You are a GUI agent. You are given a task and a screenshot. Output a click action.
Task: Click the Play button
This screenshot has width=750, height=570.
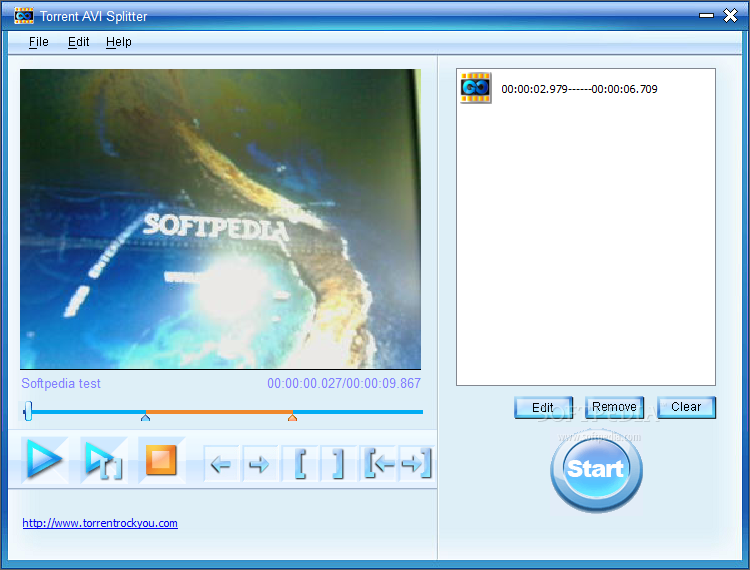(x=44, y=460)
